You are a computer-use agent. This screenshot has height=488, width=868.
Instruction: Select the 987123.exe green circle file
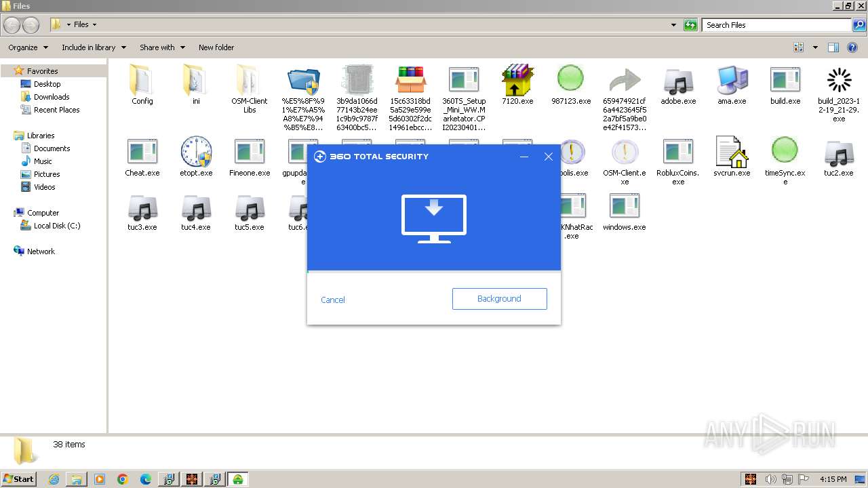click(x=571, y=85)
